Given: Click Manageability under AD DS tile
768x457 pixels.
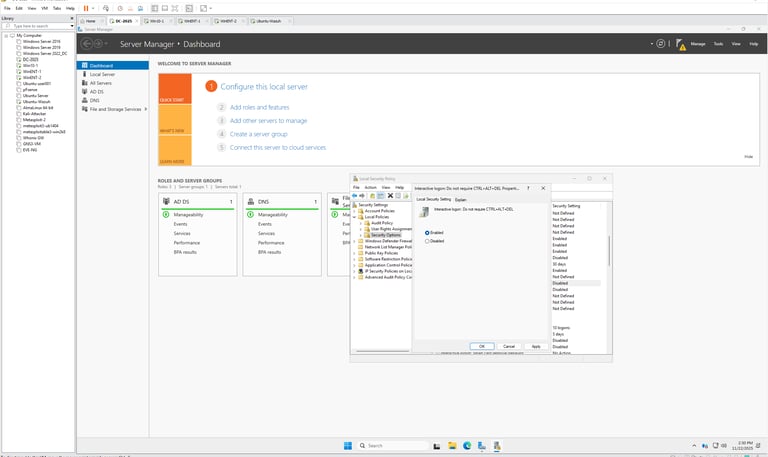Looking at the screenshot, I should (x=188, y=215).
